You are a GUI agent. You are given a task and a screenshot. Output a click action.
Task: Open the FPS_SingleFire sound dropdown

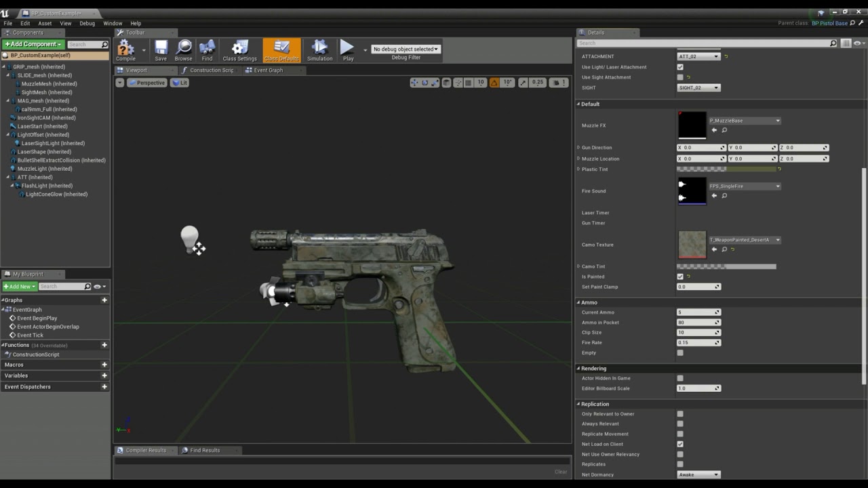pyautogui.click(x=745, y=186)
